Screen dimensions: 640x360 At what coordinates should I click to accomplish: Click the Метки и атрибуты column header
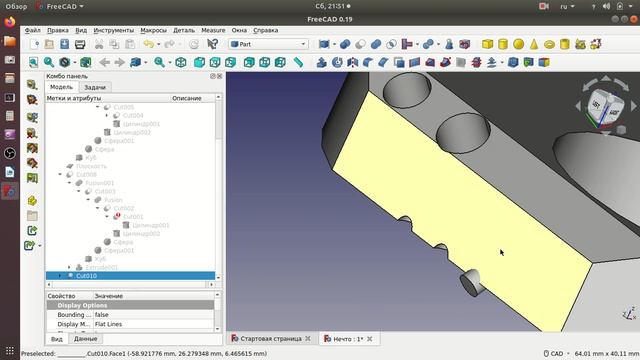(x=73, y=98)
